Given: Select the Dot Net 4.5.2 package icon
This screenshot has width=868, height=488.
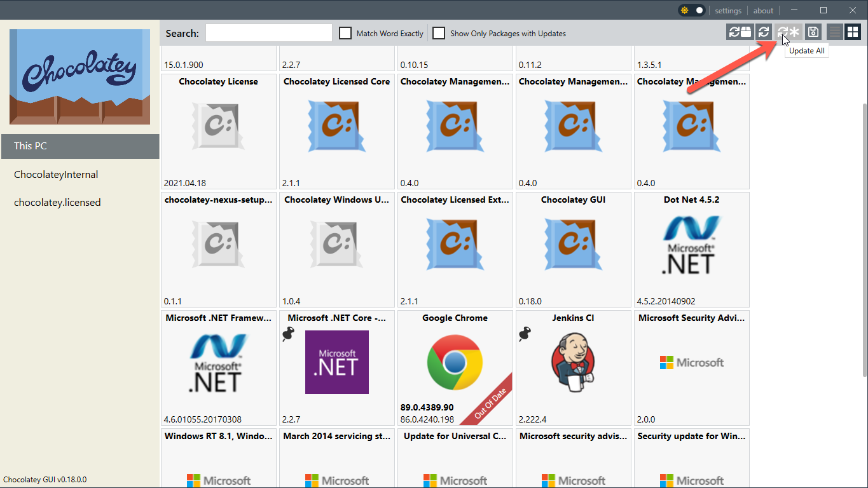Looking at the screenshot, I should (691, 244).
